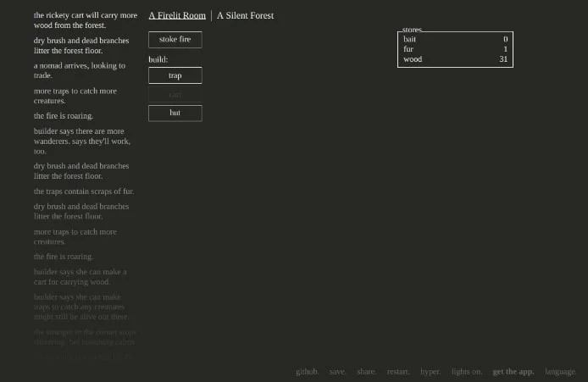Click the wood count 31
Screen dimensions: 588x382
point(503,59)
